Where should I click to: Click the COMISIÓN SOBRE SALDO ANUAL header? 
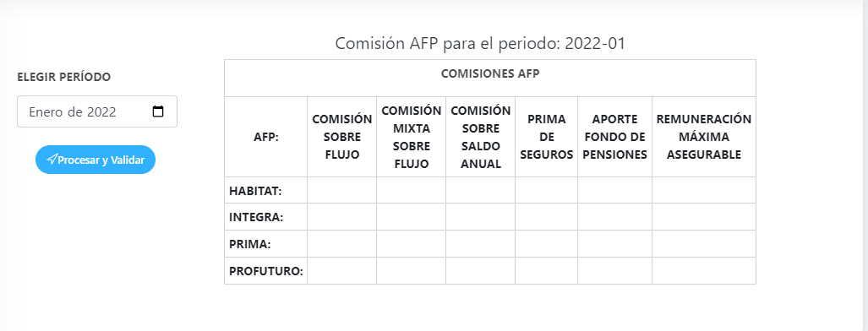[481, 138]
